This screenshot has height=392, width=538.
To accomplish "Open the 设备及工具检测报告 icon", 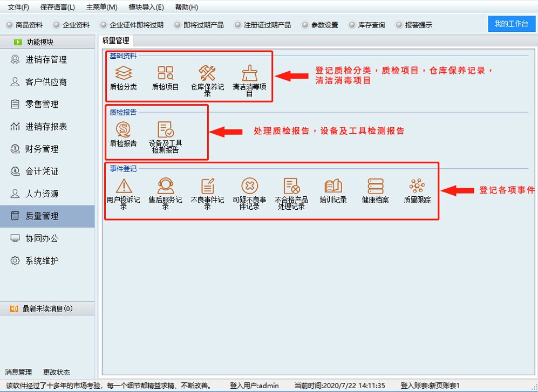I will pyautogui.click(x=165, y=129).
